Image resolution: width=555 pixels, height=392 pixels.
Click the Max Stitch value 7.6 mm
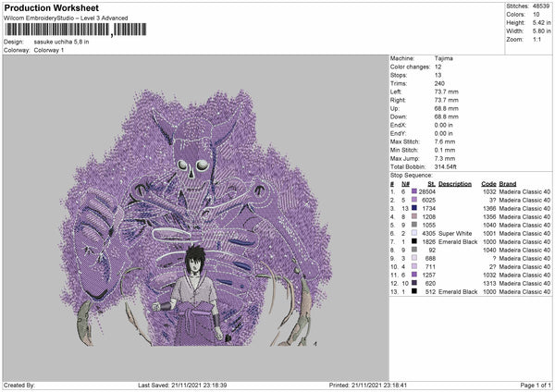tap(445, 141)
